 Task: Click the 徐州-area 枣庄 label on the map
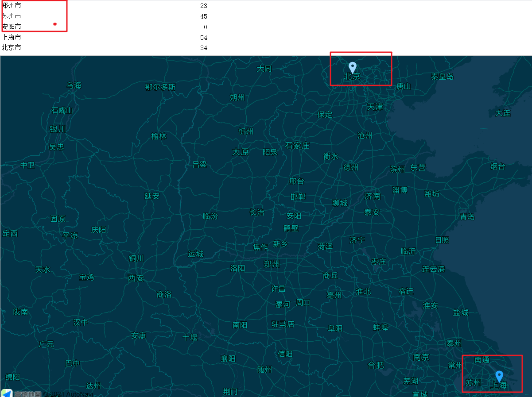(x=378, y=262)
